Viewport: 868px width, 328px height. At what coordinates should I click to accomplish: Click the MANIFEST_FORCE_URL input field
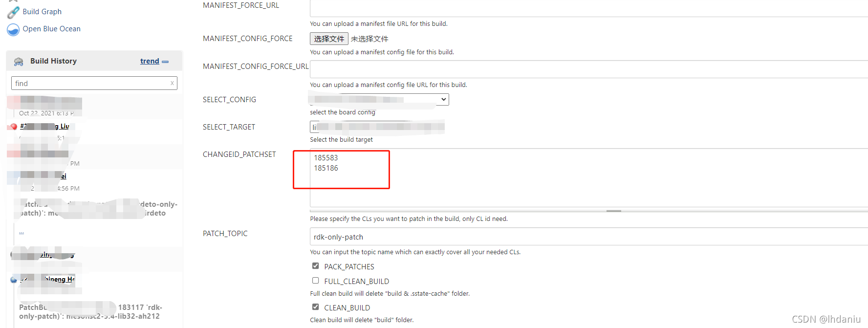[589, 8]
